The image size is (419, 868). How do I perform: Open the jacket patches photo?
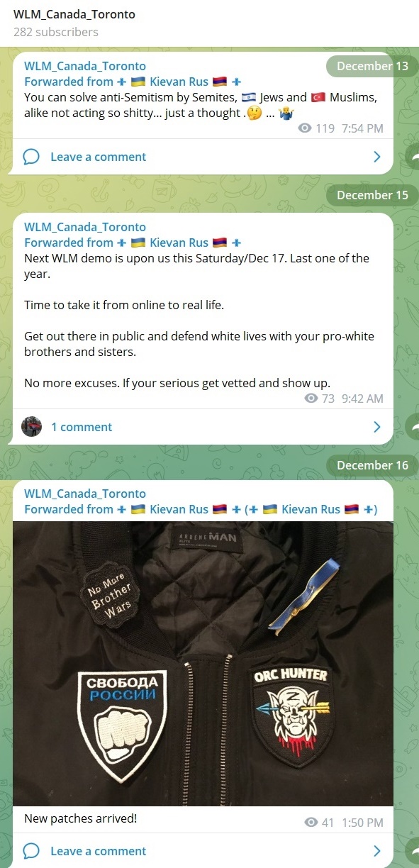tap(203, 663)
